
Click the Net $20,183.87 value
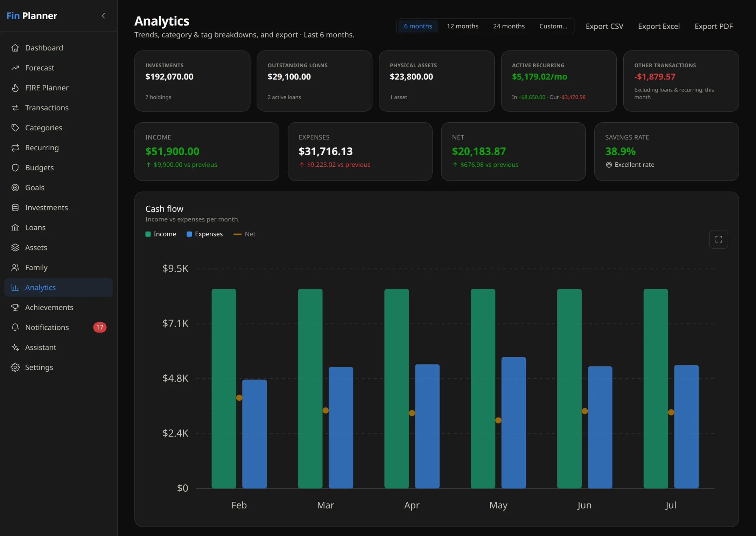[x=479, y=151]
